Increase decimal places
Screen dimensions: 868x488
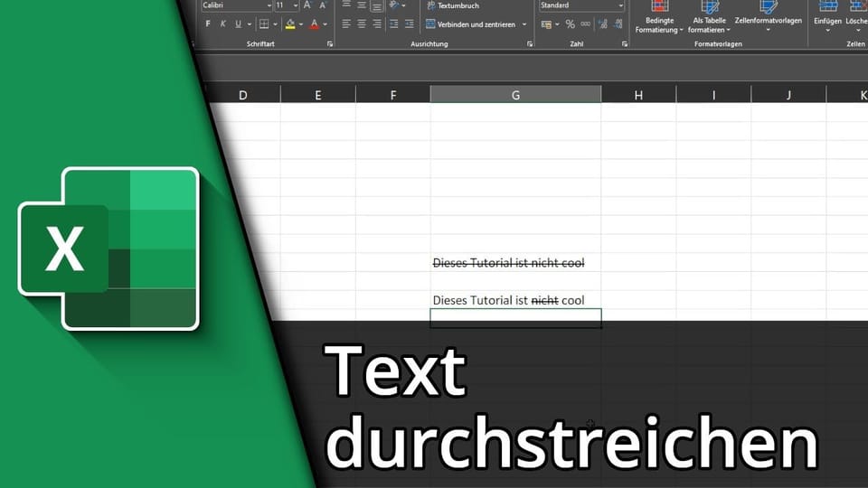coord(603,24)
